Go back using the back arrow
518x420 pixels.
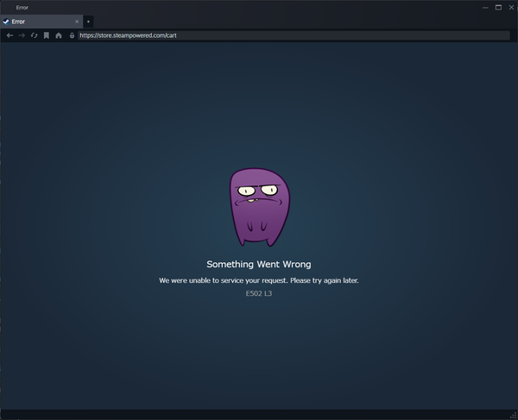[9, 35]
